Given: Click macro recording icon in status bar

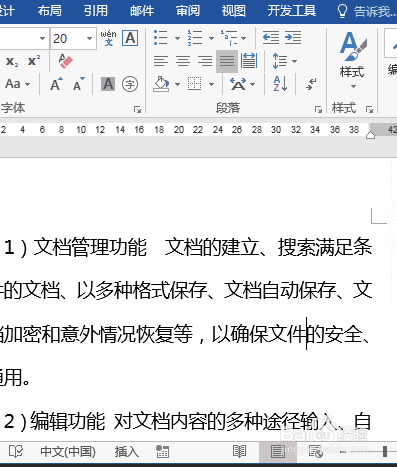Looking at the screenshot, I should tap(163, 452).
